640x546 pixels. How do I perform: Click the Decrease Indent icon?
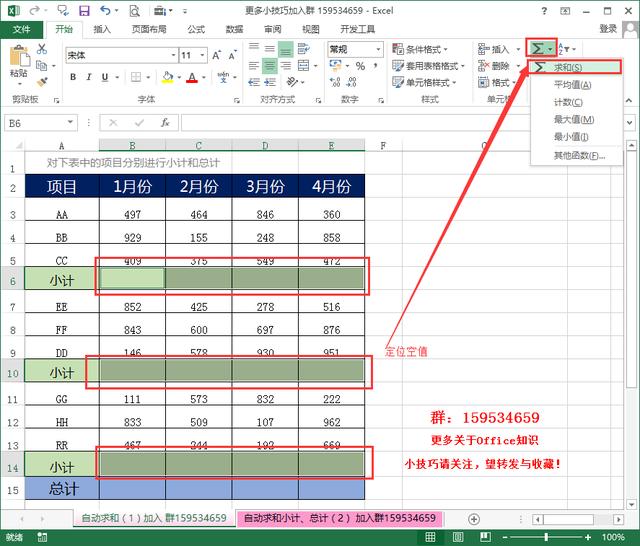254,82
